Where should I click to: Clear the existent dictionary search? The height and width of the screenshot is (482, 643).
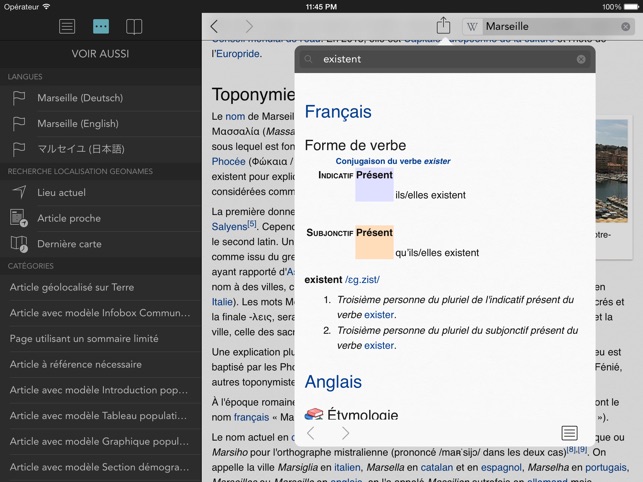pyautogui.click(x=581, y=59)
